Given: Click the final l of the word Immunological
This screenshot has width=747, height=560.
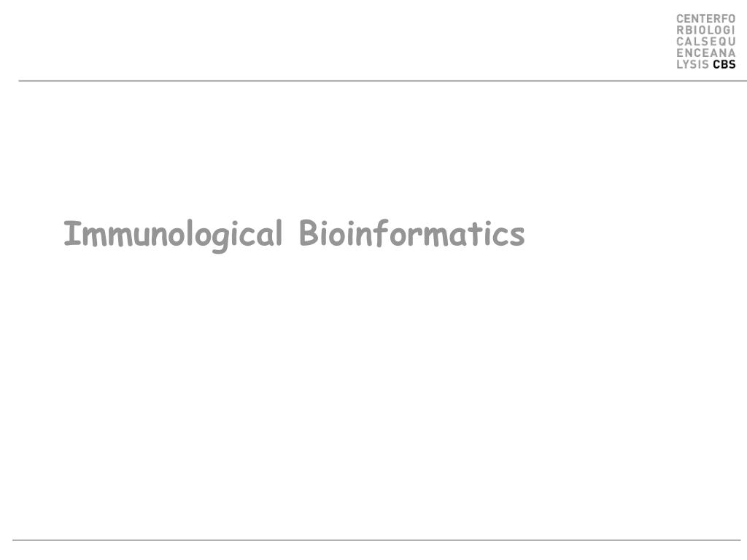Looking at the screenshot, I should click(x=279, y=233).
